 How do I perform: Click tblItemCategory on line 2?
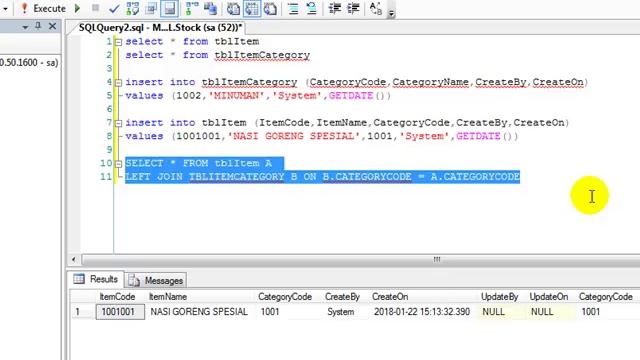(x=262, y=55)
